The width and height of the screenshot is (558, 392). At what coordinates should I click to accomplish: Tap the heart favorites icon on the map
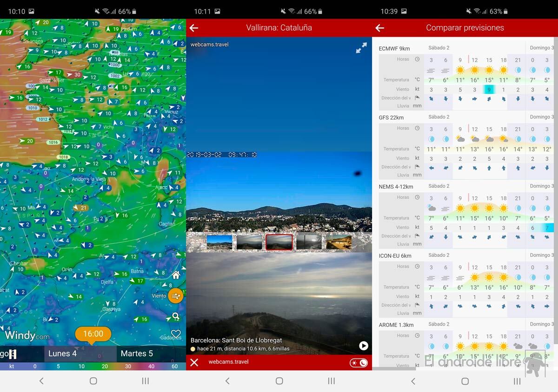(x=175, y=334)
